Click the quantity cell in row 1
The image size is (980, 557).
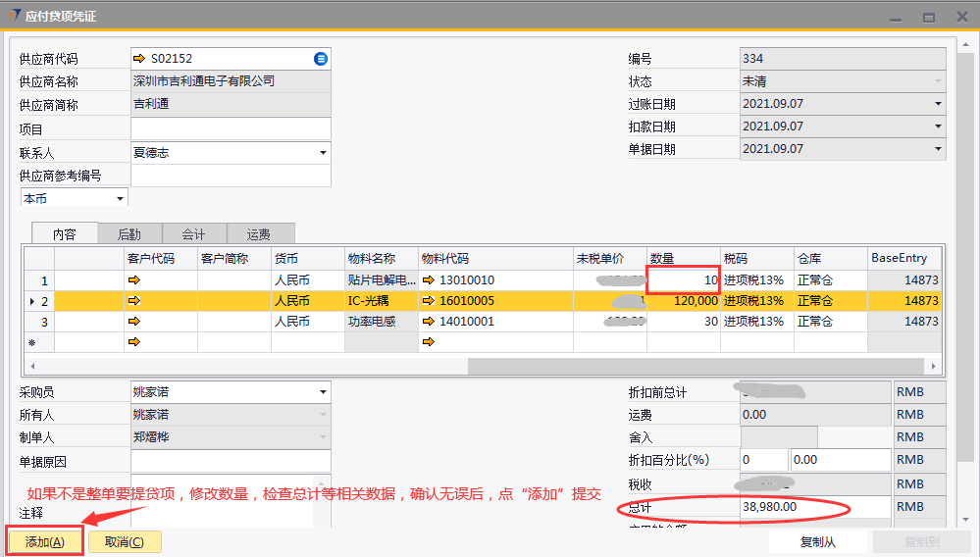(684, 280)
